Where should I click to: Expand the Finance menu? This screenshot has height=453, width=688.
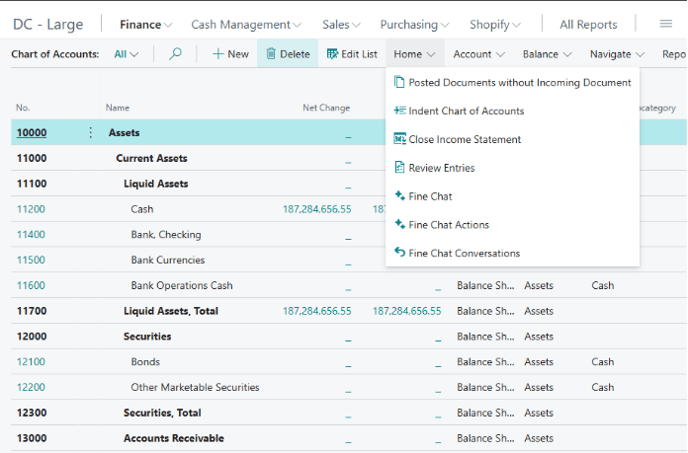pyautogui.click(x=145, y=24)
